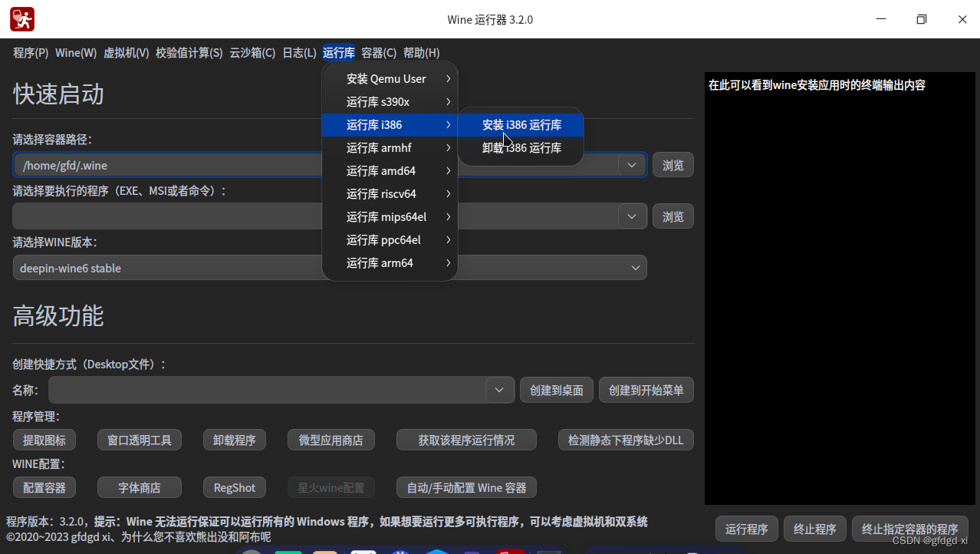Click the Wine Runner app icon in title bar

click(22, 19)
